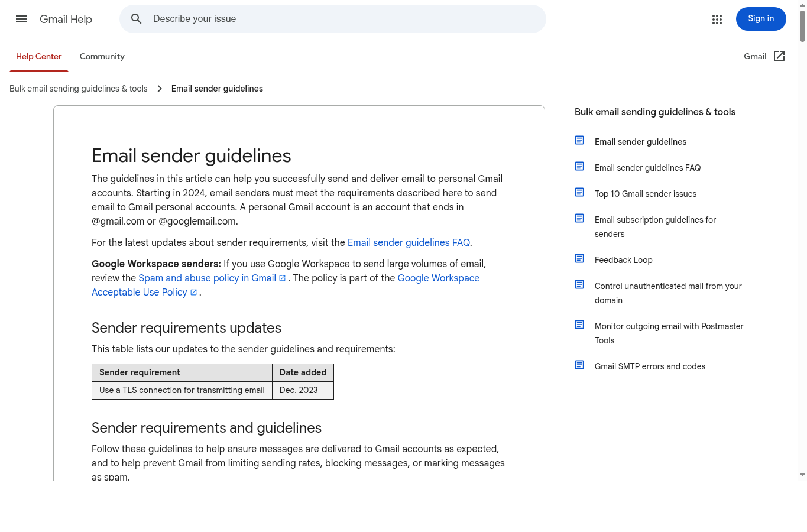Click the vertical scrollbar thumb

pos(802,25)
